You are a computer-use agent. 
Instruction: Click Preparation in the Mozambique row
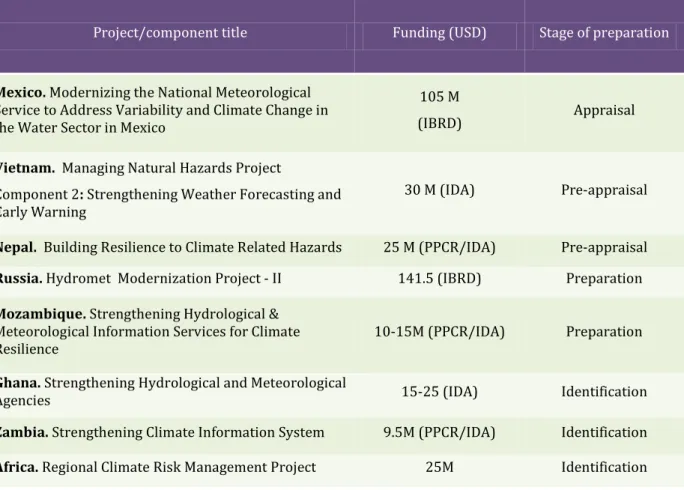click(x=604, y=332)
